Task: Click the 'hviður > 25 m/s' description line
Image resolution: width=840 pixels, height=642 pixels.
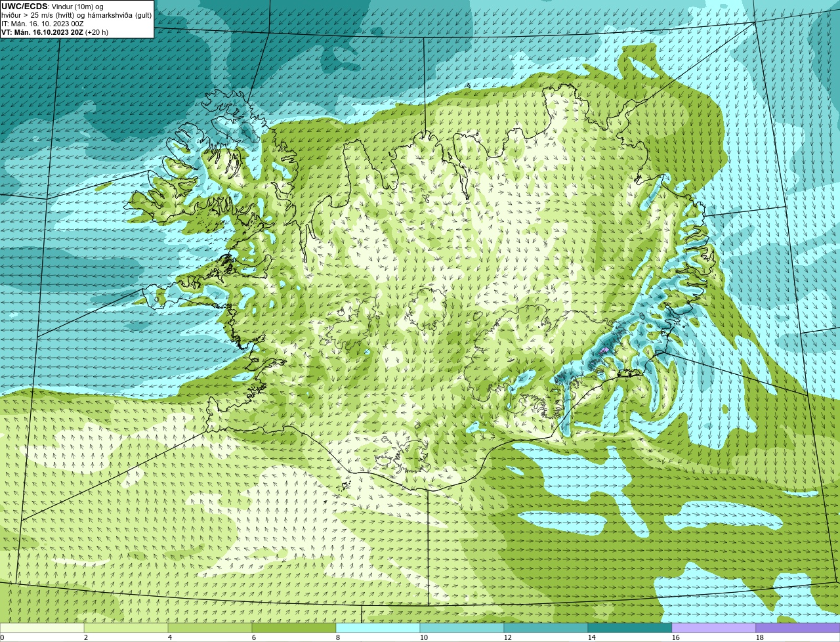Action: [x=76, y=15]
